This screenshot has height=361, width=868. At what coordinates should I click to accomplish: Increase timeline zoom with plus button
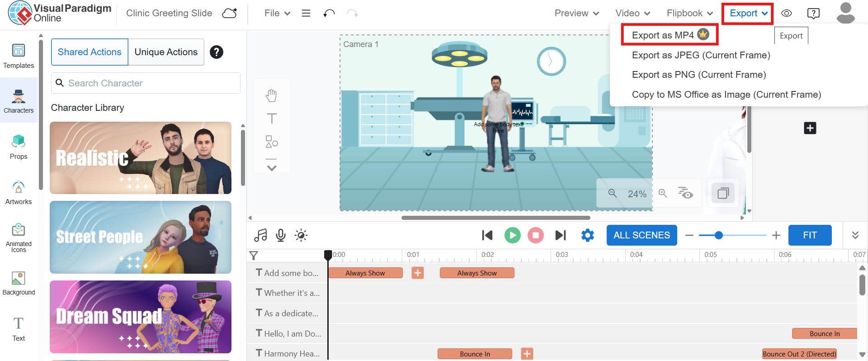(x=776, y=235)
